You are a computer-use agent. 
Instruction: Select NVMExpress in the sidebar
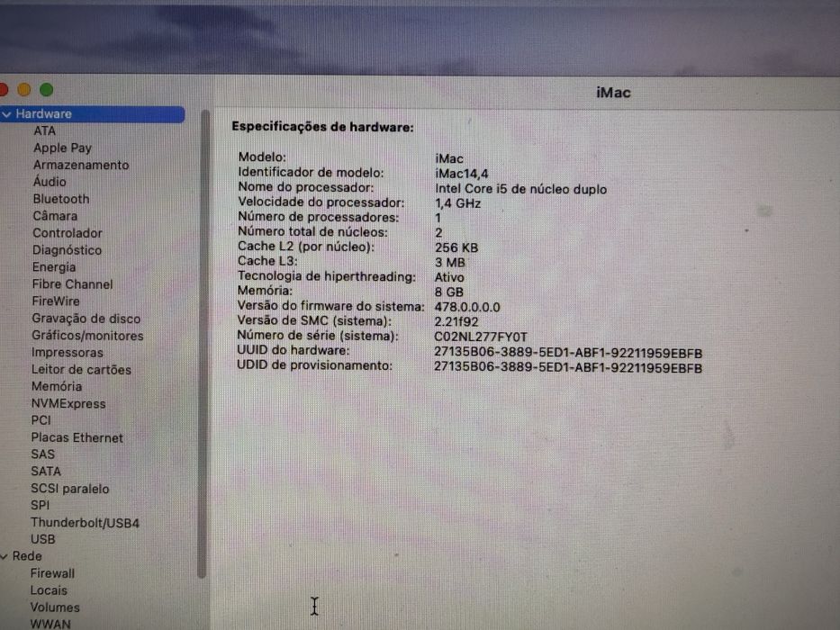68,404
